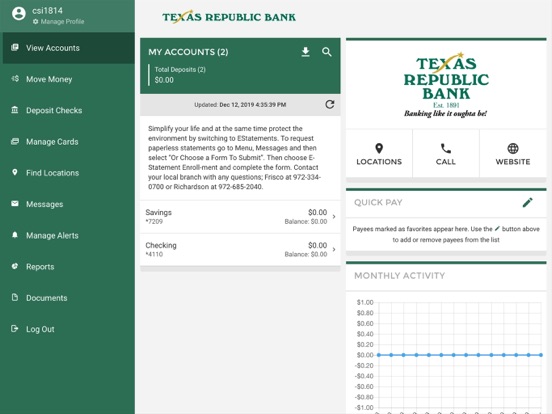The height and width of the screenshot is (414, 552).
Task: Search accounts with the magnifier icon
Action: point(327,52)
